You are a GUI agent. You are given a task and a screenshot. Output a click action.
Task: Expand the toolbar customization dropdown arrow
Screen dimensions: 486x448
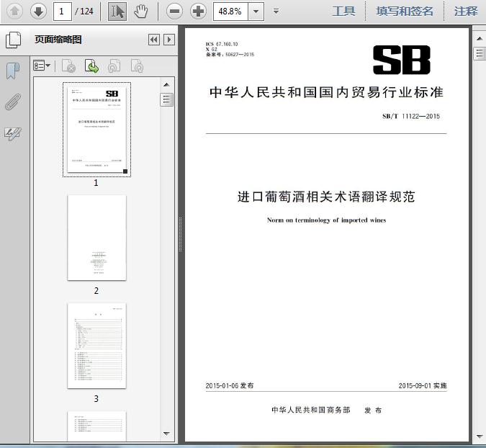tap(276, 12)
